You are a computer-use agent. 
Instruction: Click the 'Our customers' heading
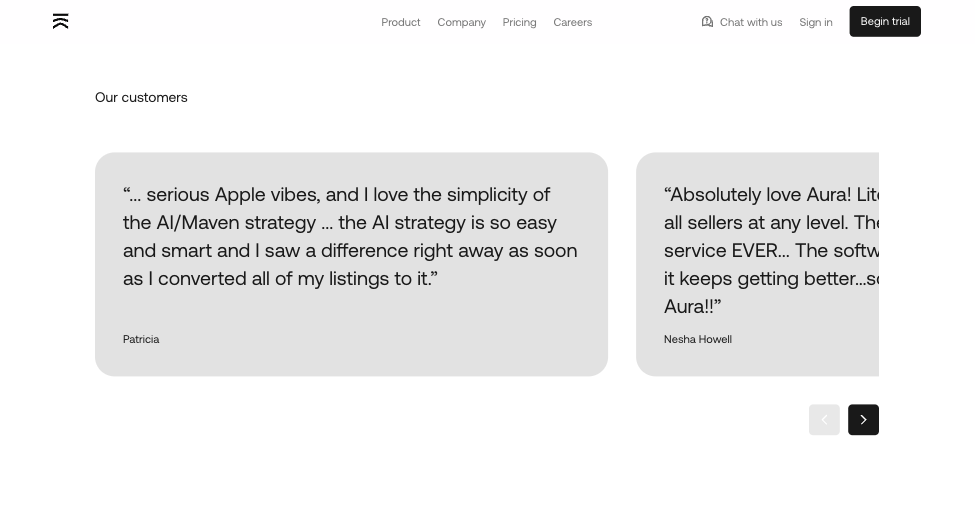[x=141, y=97]
